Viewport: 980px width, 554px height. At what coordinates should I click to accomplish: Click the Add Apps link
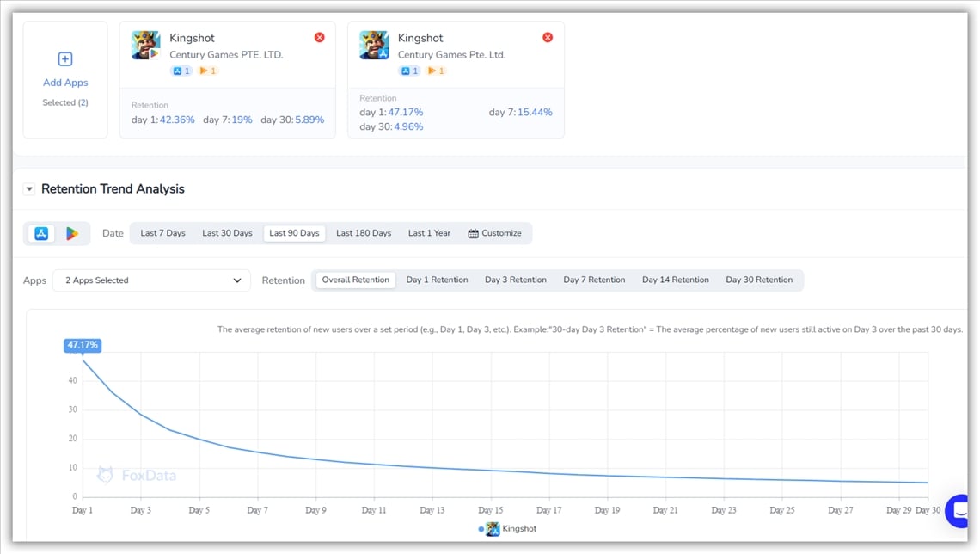64,82
